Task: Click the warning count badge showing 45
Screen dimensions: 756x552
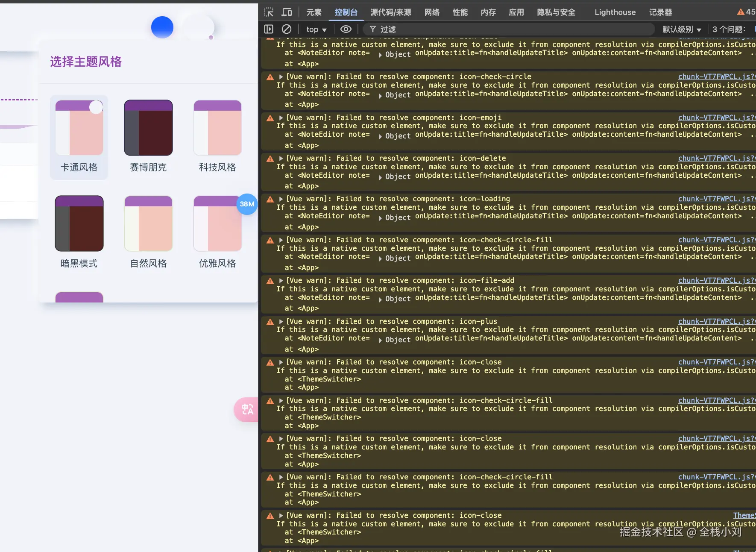Action: [x=746, y=12]
